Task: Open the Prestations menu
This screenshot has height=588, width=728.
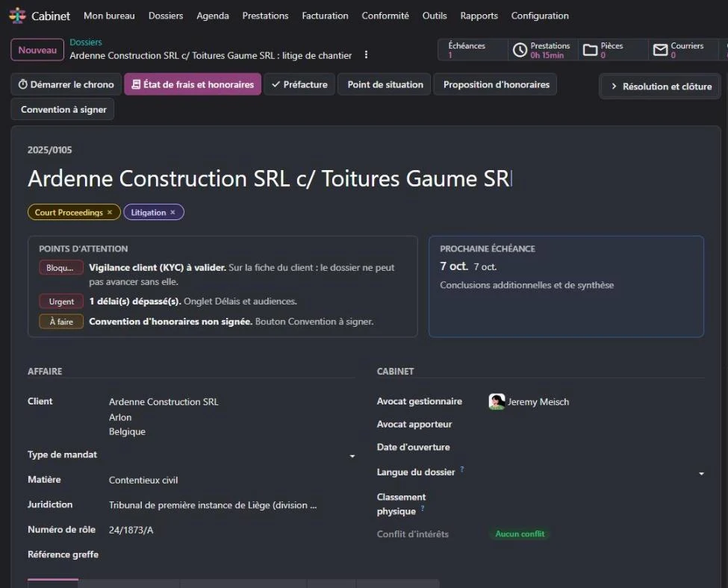Action: pos(265,16)
